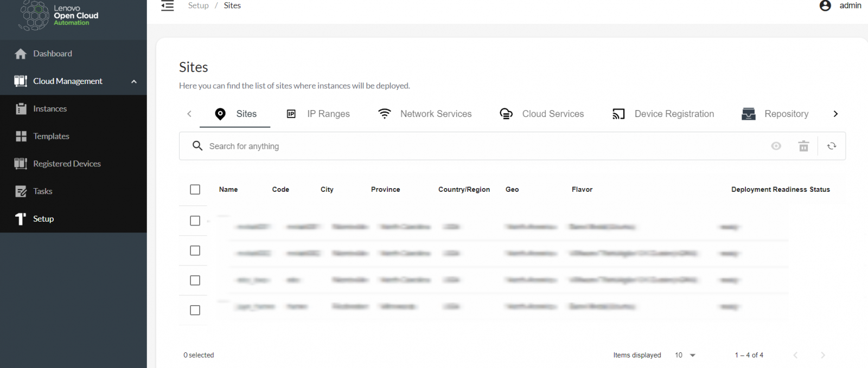Collapse the sidebar with the menu icon
The height and width of the screenshot is (368, 868).
tap(168, 6)
